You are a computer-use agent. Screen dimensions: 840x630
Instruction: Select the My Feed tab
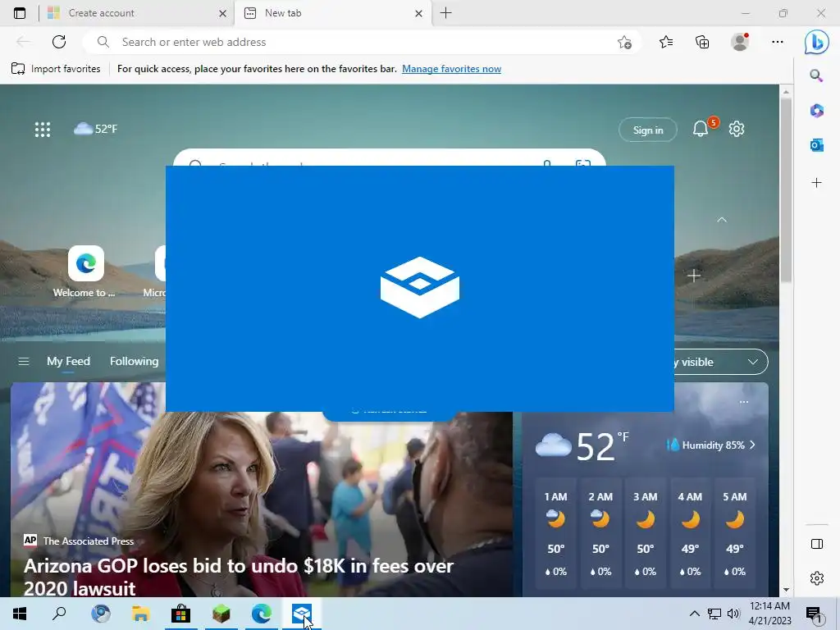tap(68, 362)
